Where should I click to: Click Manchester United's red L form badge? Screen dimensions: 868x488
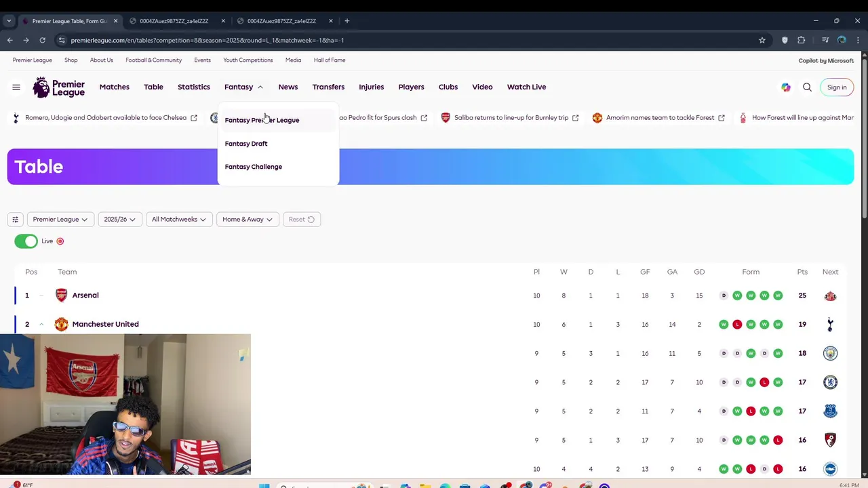(737, 324)
